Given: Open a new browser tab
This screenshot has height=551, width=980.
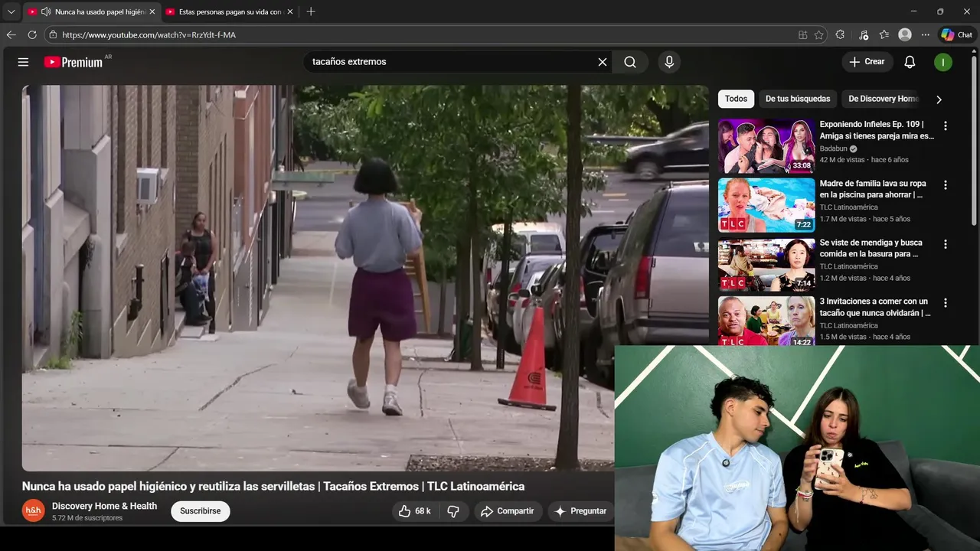Looking at the screenshot, I should tap(311, 11).
